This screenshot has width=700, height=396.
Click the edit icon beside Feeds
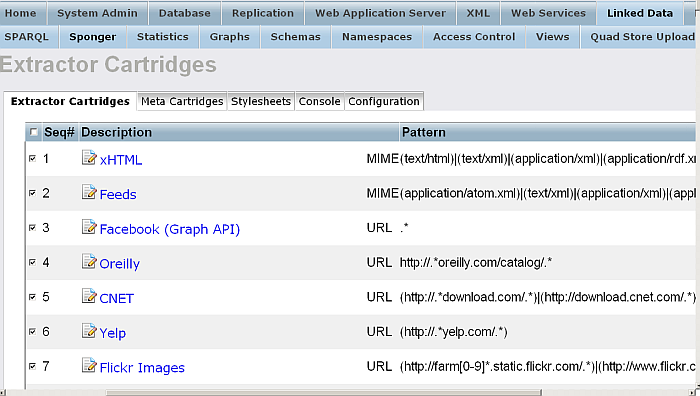(x=89, y=192)
